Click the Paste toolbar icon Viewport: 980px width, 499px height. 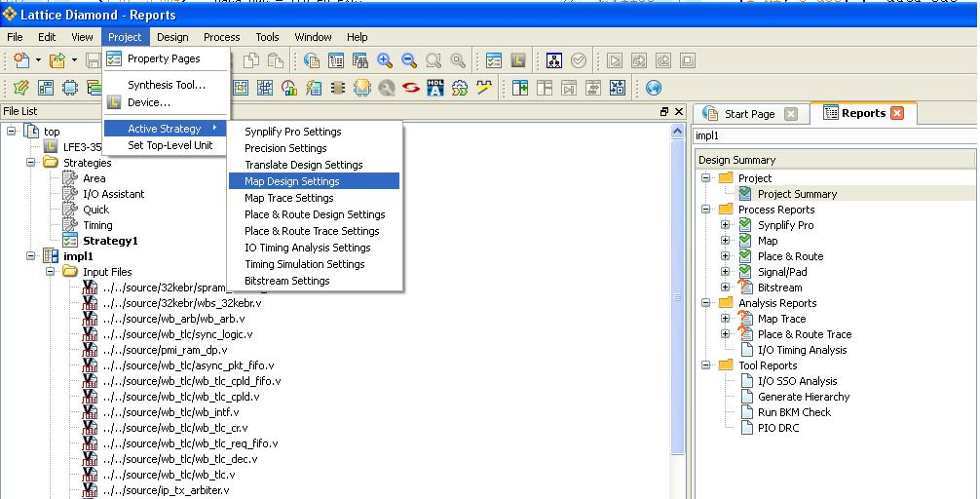coord(276,60)
